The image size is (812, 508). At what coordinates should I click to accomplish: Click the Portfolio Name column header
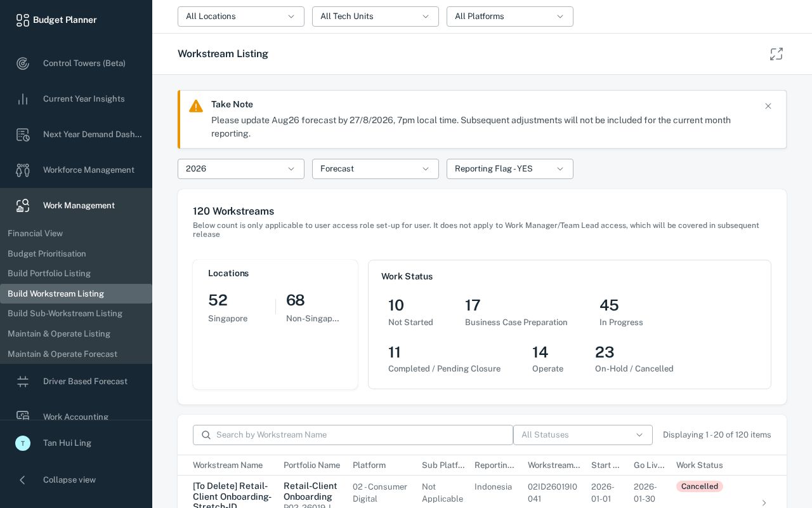point(311,465)
